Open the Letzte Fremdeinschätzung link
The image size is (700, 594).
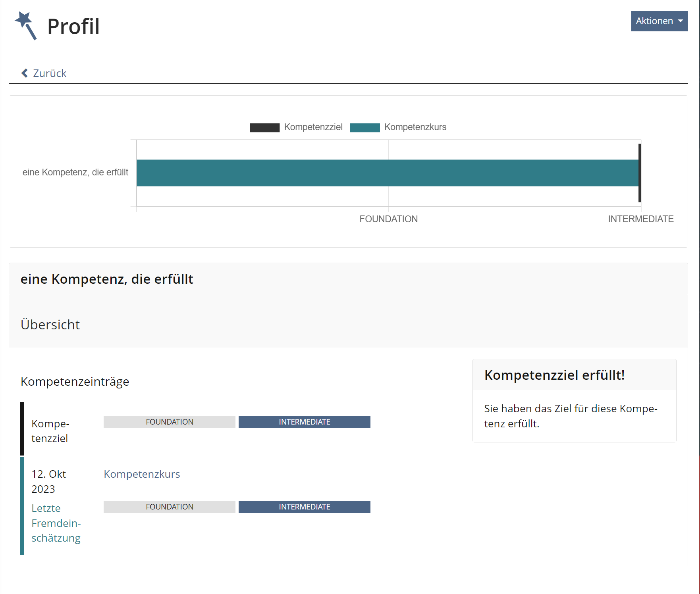[x=56, y=523]
